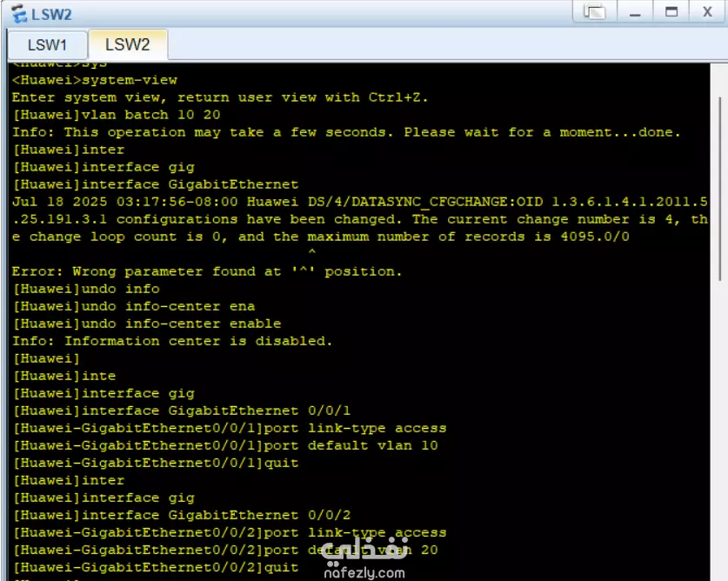
Task: Click 'interface GigabitEthernet 0/0/1' command line
Action: 182,411
